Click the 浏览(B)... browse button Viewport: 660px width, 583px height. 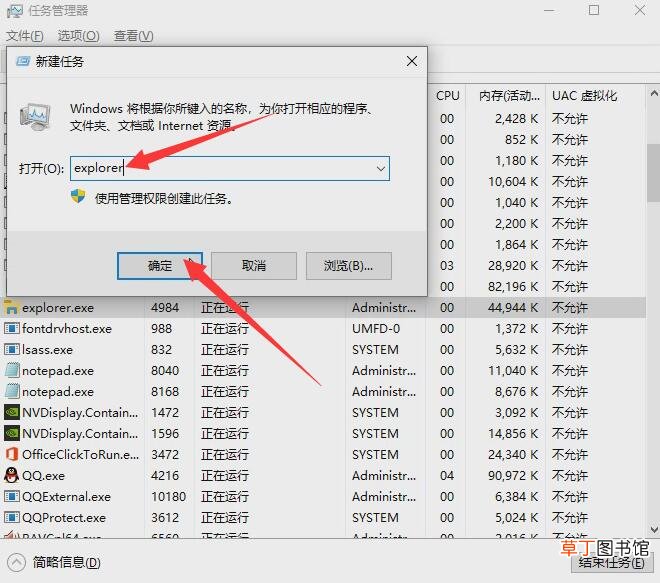point(349,266)
